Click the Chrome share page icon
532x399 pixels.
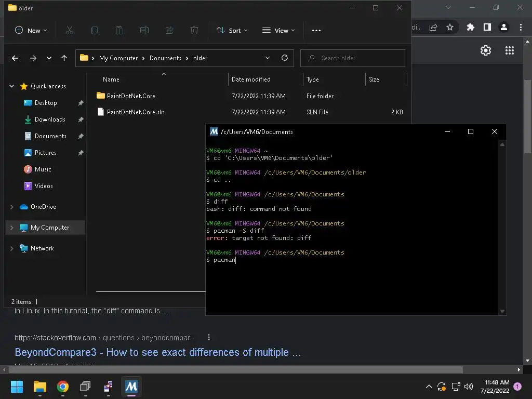click(x=433, y=28)
